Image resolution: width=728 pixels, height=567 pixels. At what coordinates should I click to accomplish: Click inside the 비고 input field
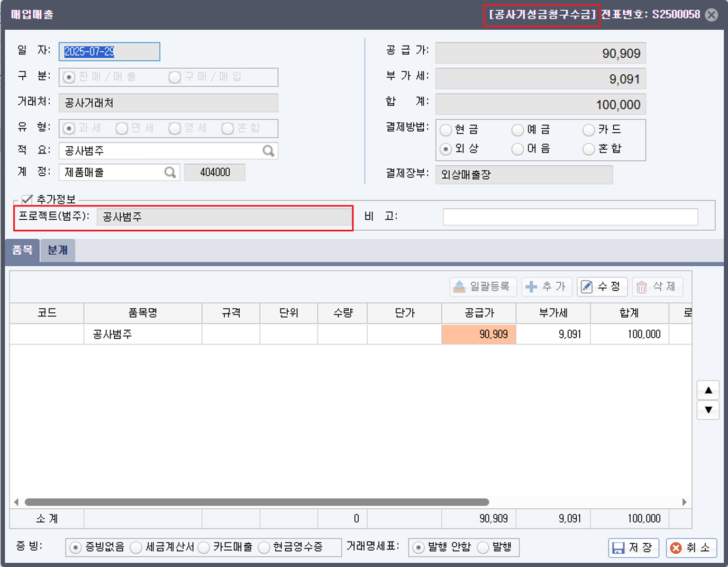pyautogui.click(x=570, y=216)
